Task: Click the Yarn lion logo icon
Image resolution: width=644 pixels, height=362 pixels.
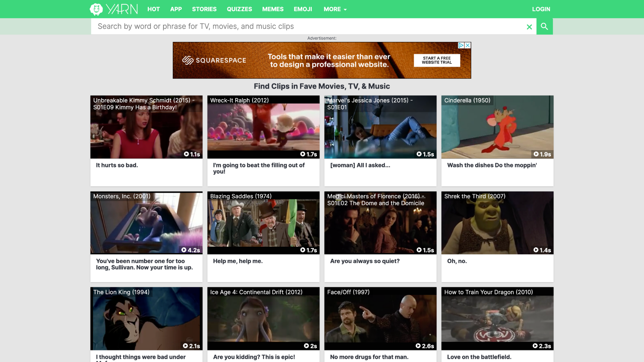Action: 96,9
